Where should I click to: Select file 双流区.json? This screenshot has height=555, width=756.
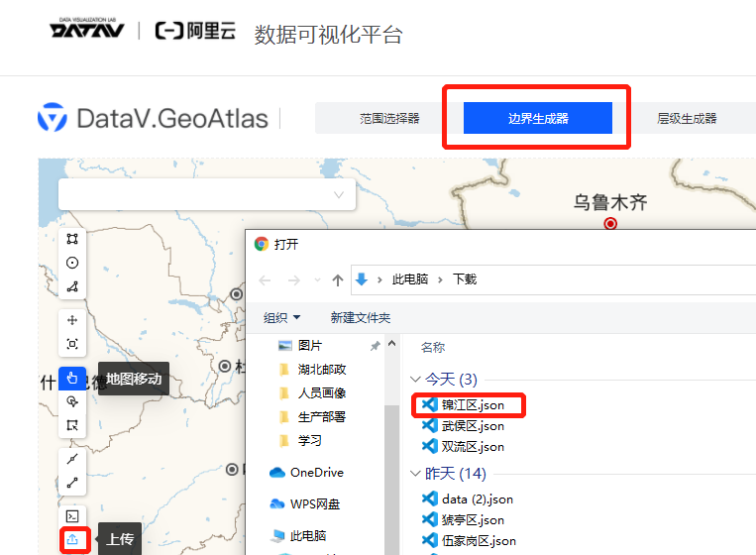[x=463, y=447]
